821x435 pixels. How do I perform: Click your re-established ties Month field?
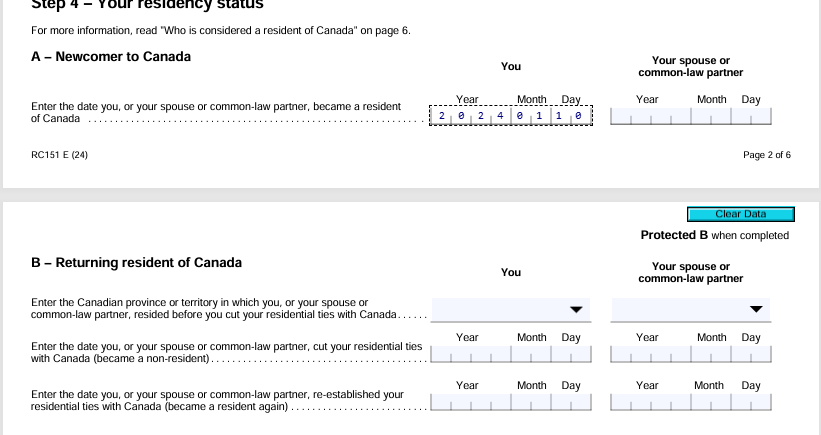pyautogui.click(x=529, y=403)
